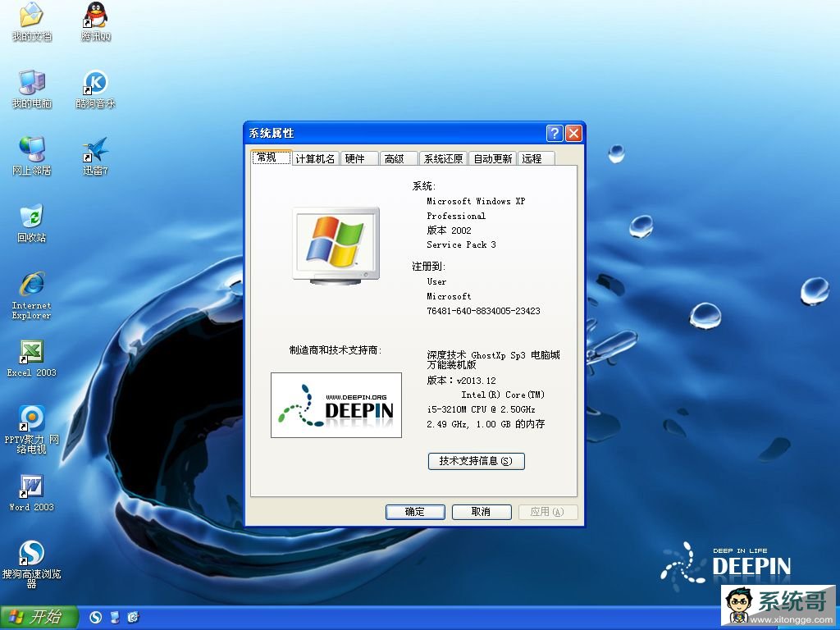Switch to the 常规 tab

pos(272,157)
